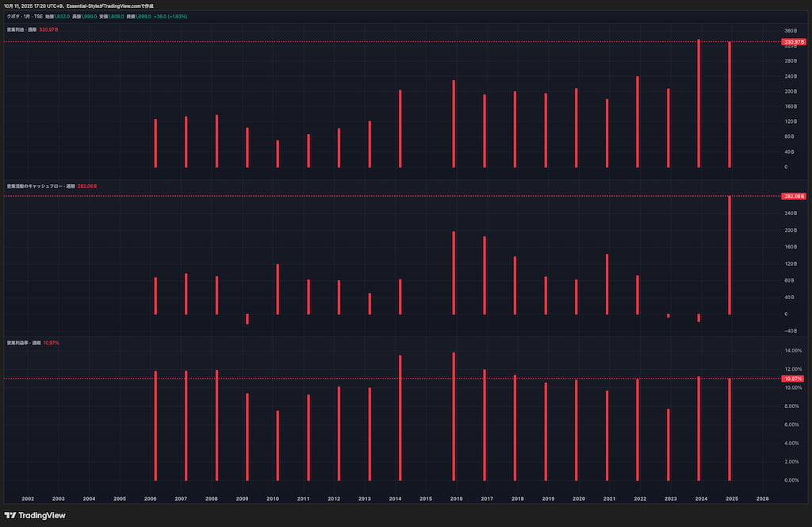
Task: Click the 14.00% tick on margin scale
Action: point(792,350)
